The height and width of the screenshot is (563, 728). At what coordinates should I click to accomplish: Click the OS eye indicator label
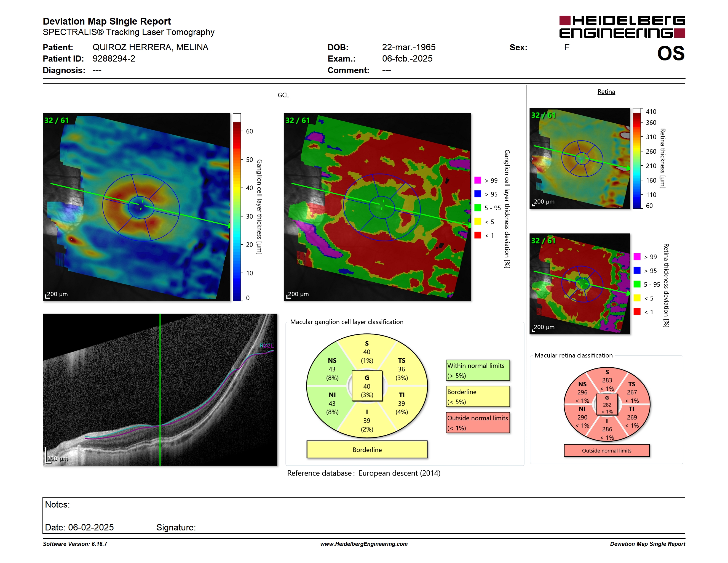[671, 53]
